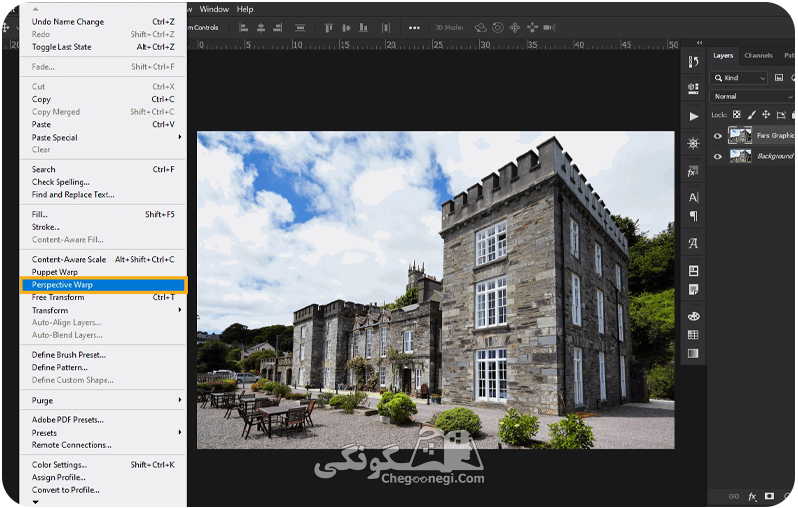Open the History panel icon
Screen dimensions: 798x508
(693, 62)
